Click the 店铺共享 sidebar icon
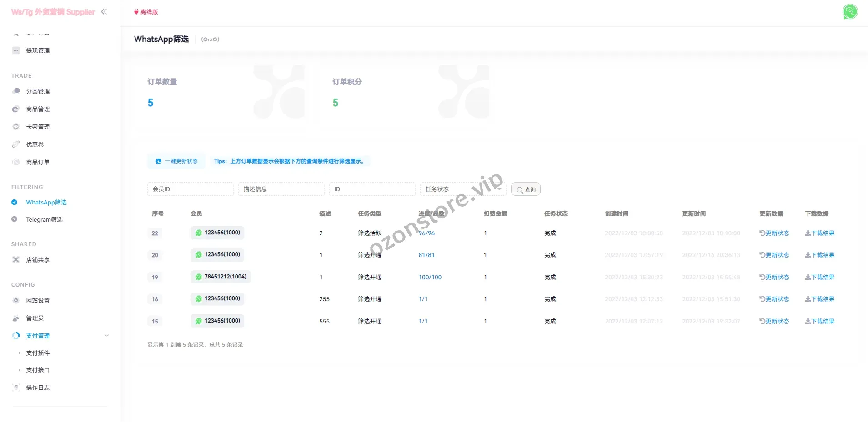Image resolution: width=868 pixels, height=422 pixels. 16,260
